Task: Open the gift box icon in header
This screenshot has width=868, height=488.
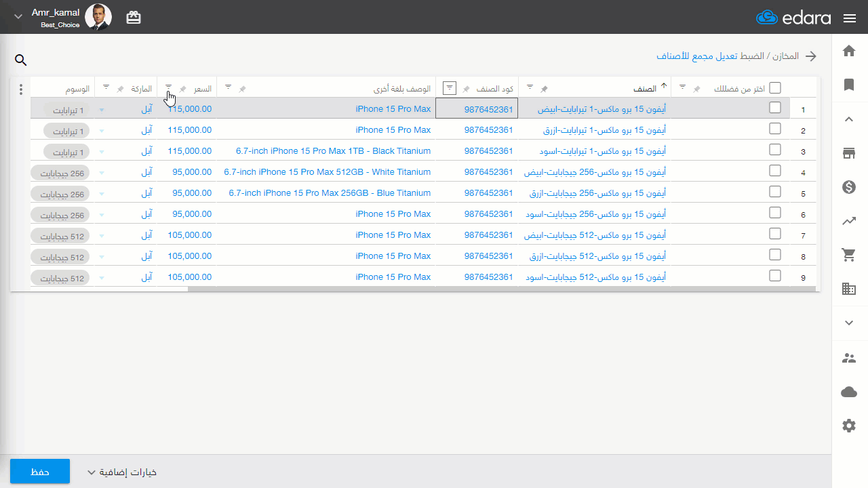Action: [x=134, y=18]
